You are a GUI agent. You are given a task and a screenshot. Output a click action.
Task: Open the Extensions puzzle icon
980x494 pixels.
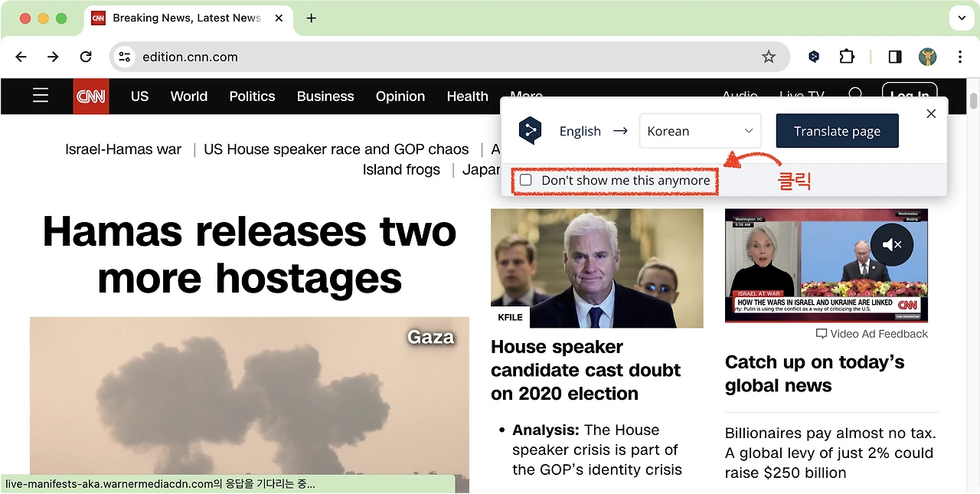point(847,57)
